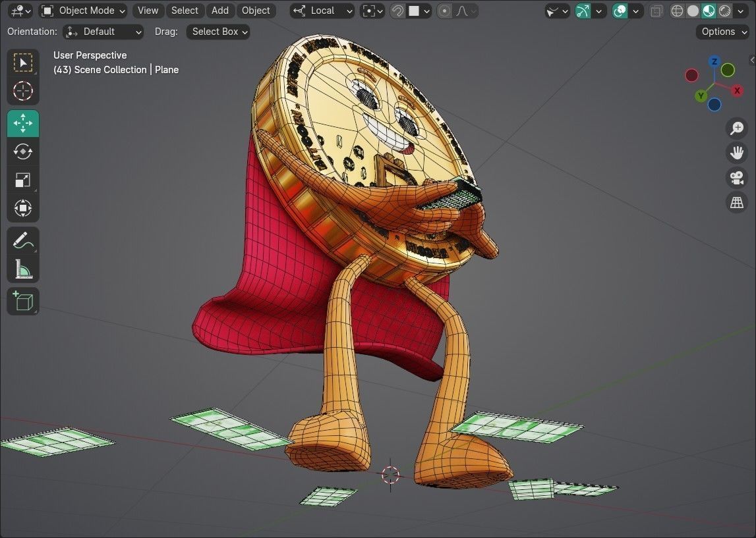
Task: Click the pan view hand icon
Action: pos(737,153)
